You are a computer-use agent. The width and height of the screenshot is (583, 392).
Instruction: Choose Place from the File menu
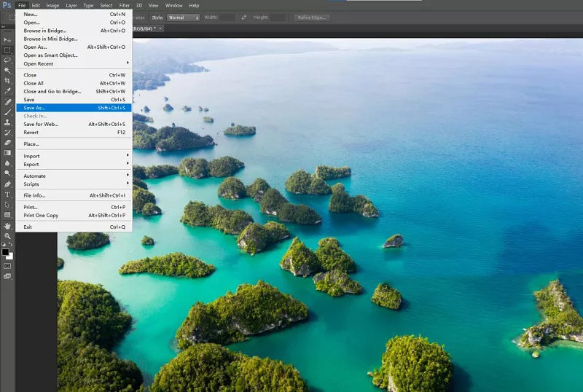(74, 144)
